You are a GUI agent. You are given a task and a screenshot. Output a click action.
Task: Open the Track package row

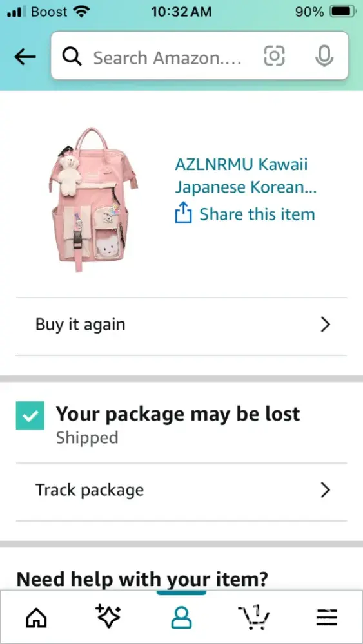pos(181,491)
